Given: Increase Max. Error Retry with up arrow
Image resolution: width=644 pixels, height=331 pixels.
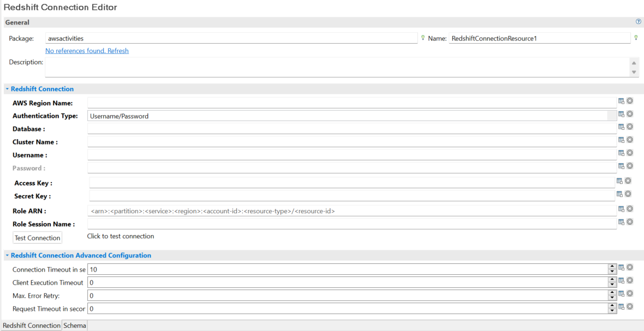Looking at the screenshot, I should pos(612,293).
